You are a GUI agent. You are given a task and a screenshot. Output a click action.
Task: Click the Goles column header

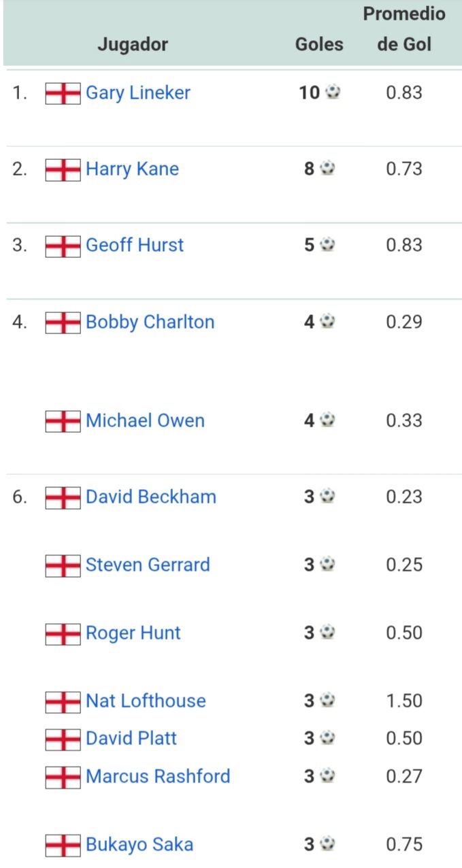(319, 45)
